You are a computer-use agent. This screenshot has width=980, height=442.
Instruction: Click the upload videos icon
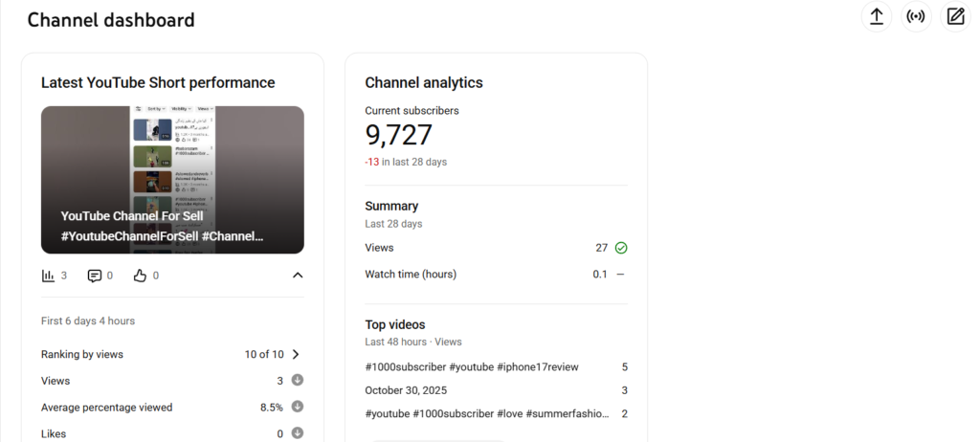(876, 17)
